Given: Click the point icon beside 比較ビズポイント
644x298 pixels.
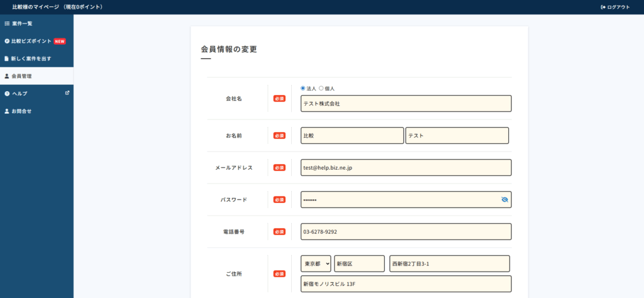Looking at the screenshot, I should (x=7, y=41).
